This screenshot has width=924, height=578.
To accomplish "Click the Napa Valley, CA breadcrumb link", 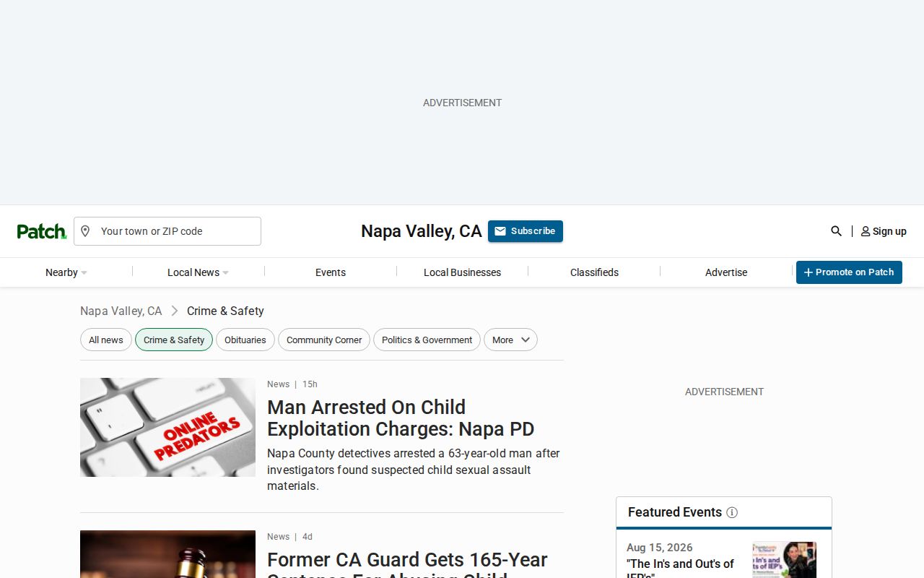I will tap(121, 311).
